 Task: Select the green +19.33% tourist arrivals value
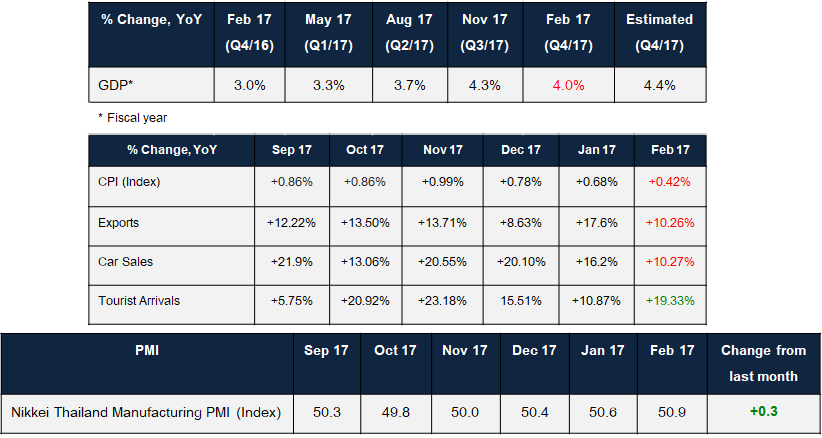[x=671, y=300]
